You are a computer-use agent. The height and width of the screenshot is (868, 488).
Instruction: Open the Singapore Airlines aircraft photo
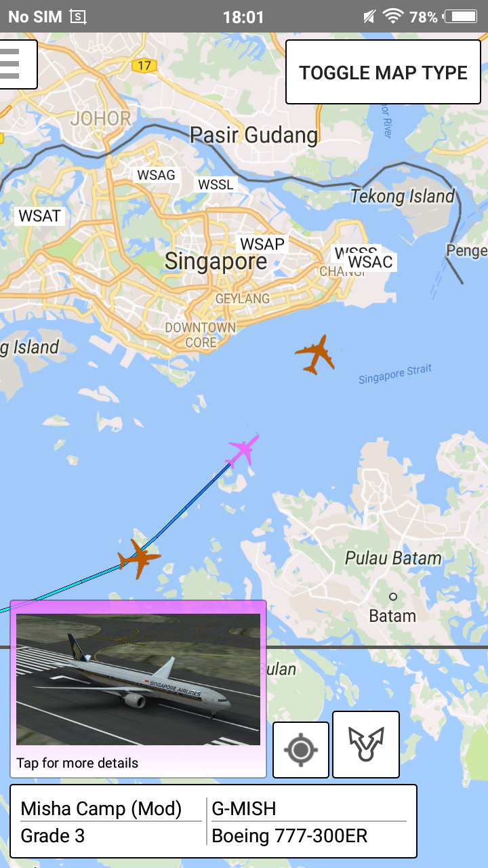[x=138, y=679]
